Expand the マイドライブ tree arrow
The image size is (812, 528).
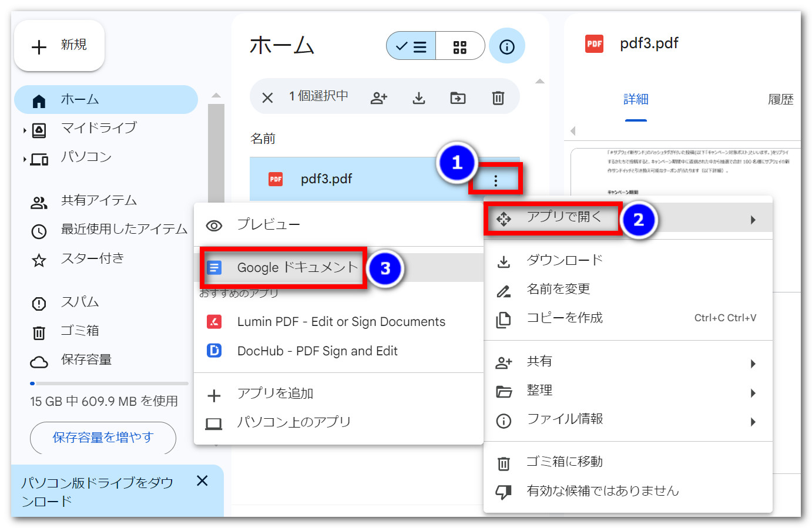24,130
